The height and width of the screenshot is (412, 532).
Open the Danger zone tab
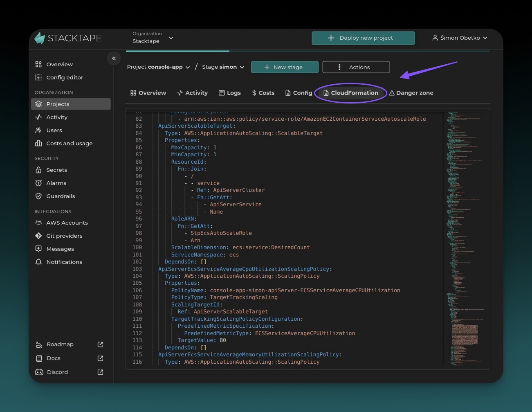(x=411, y=93)
